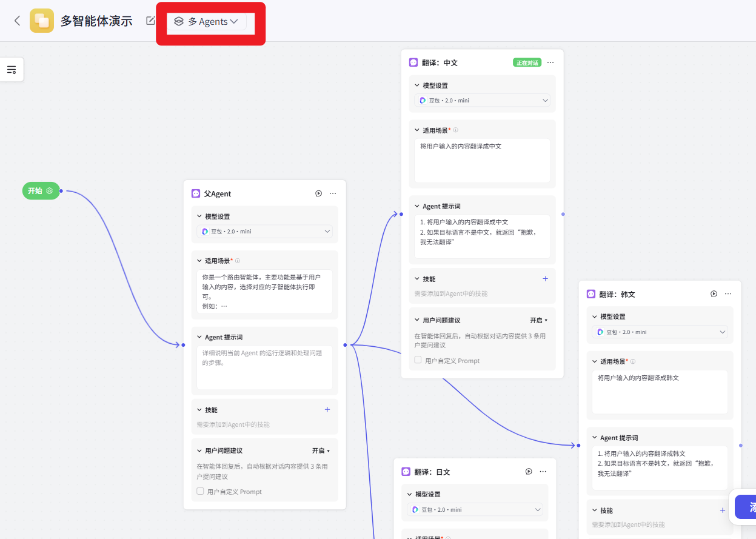Screen dimensions: 756x539
Task: Click the back arrow icon
Action: click(x=17, y=21)
